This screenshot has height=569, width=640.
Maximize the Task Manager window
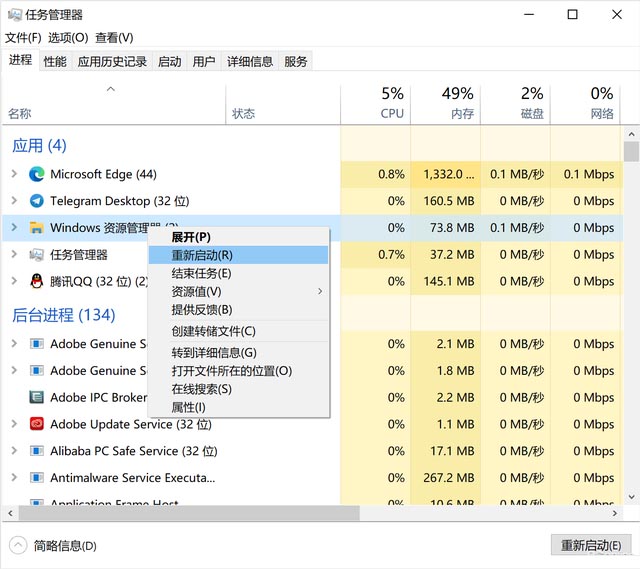[x=573, y=15]
